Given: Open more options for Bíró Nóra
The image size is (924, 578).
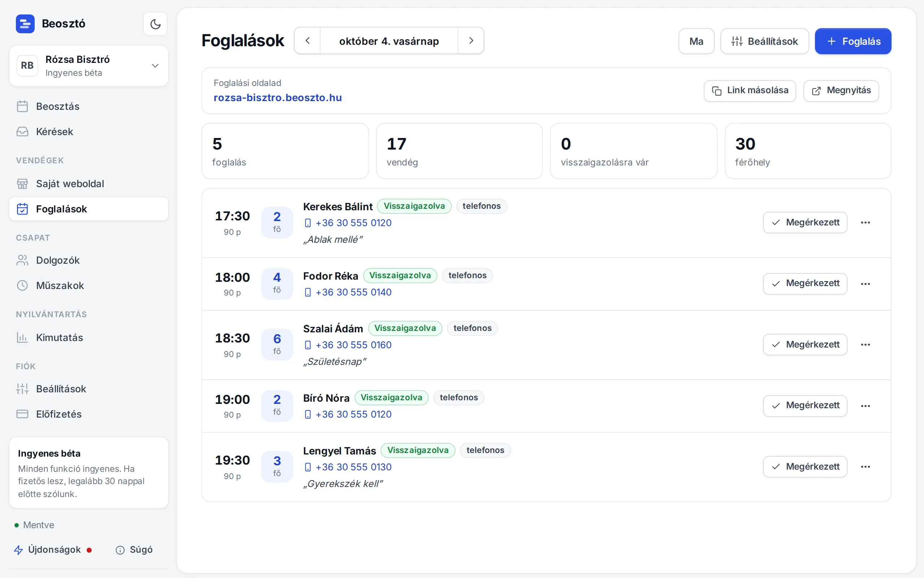Looking at the screenshot, I should tap(865, 406).
